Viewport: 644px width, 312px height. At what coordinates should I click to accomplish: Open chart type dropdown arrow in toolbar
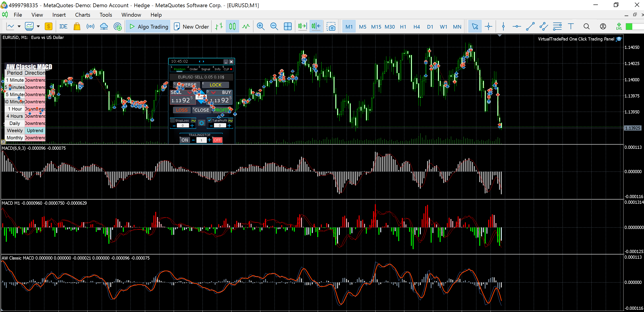(x=19, y=27)
